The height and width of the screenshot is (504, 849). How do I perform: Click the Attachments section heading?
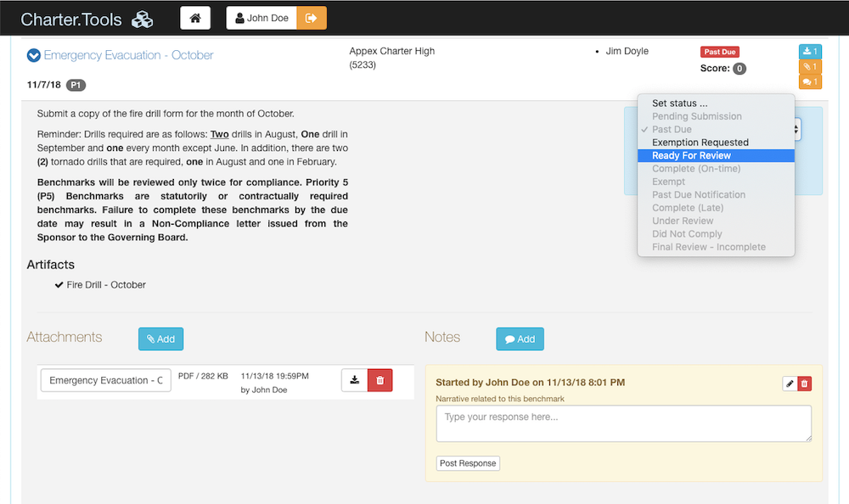pyautogui.click(x=65, y=337)
